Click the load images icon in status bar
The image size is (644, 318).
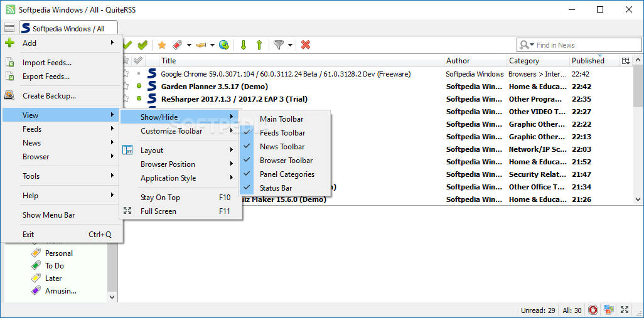(609, 310)
